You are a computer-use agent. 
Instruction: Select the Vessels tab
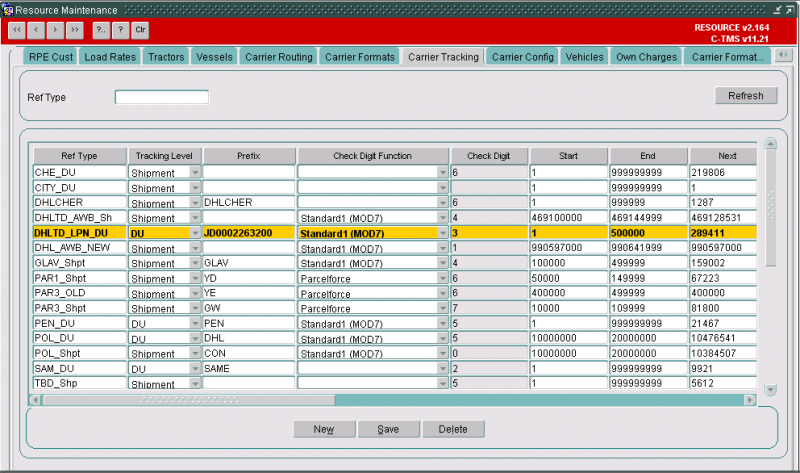[x=214, y=57]
